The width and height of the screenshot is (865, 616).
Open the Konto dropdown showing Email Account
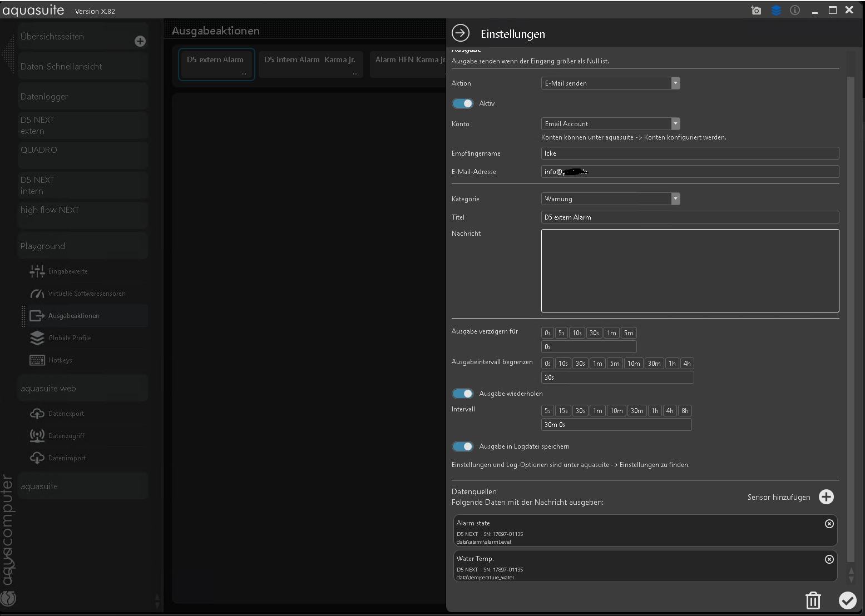pos(610,124)
